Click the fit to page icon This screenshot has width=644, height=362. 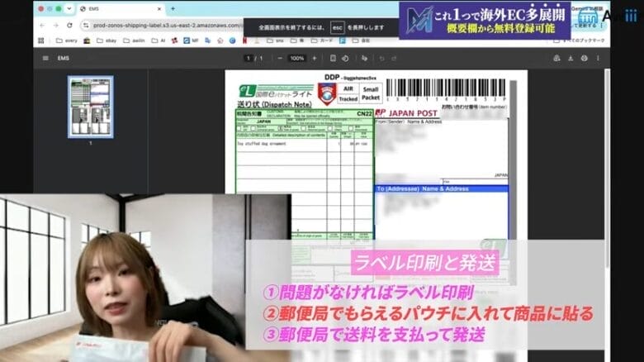333,59
